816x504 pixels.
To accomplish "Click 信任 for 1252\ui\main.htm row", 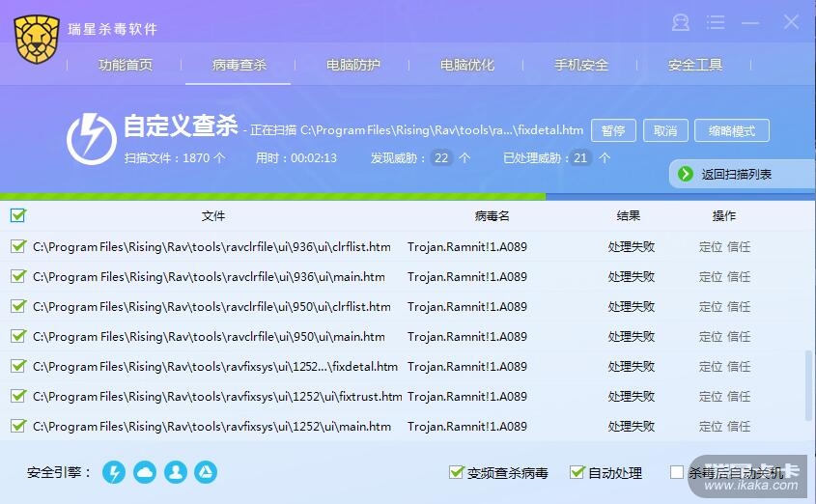I will point(739,427).
